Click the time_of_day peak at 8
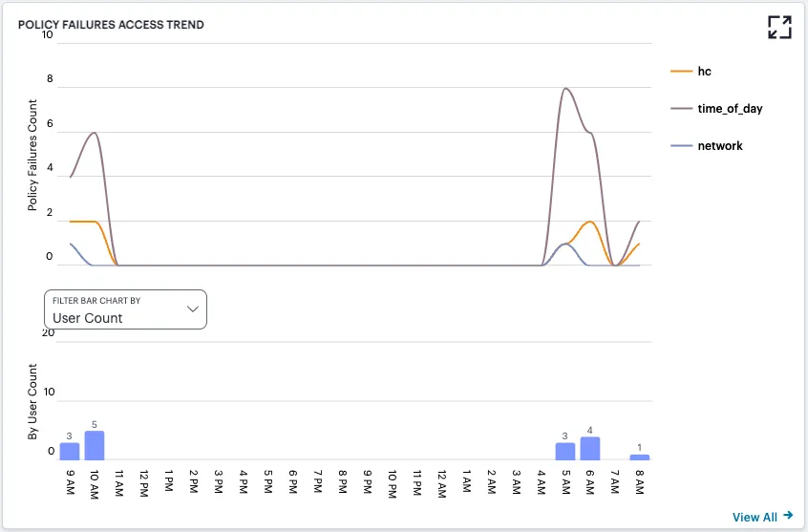 pyautogui.click(x=565, y=88)
